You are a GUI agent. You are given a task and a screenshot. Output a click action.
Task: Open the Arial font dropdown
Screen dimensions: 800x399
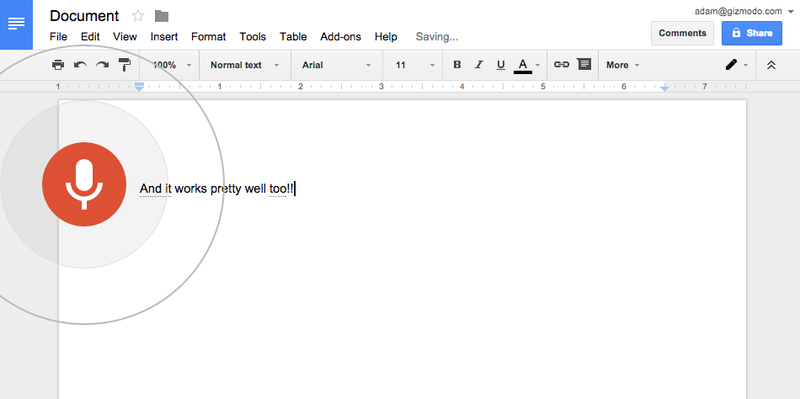point(337,65)
